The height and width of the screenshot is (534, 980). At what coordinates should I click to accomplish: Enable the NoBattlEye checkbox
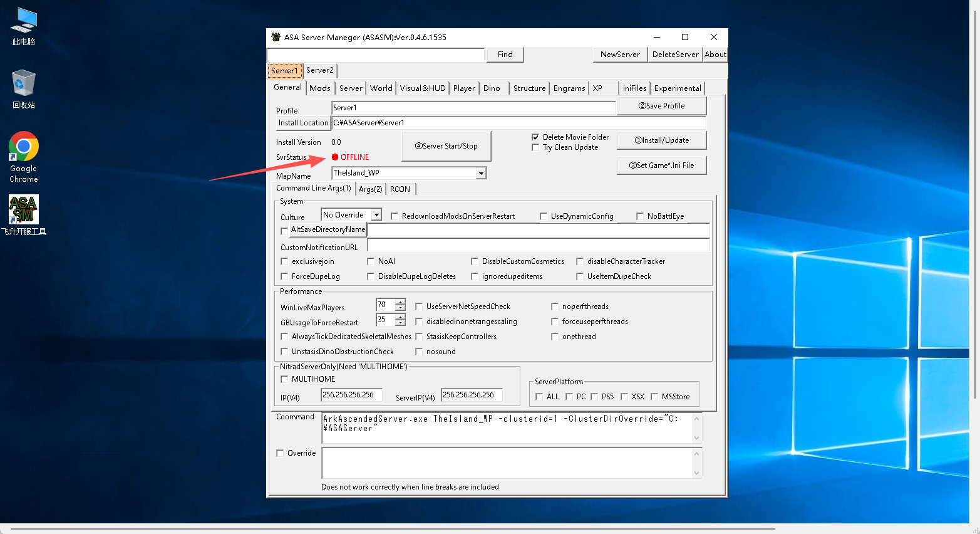640,216
